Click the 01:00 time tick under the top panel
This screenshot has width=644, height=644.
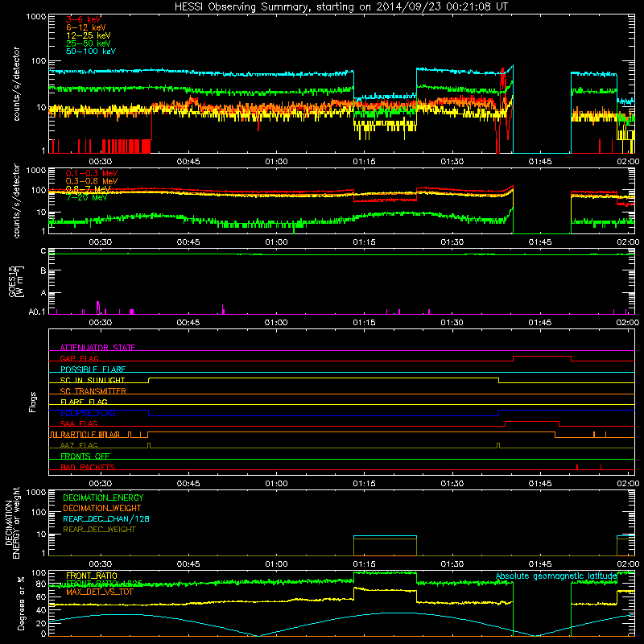pyautogui.click(x=276, y=162)
